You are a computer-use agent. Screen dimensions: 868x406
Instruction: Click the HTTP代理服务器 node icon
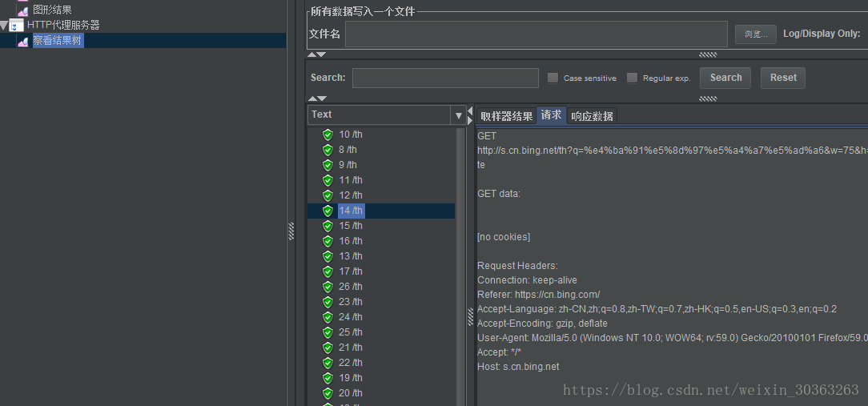(17, 26)
